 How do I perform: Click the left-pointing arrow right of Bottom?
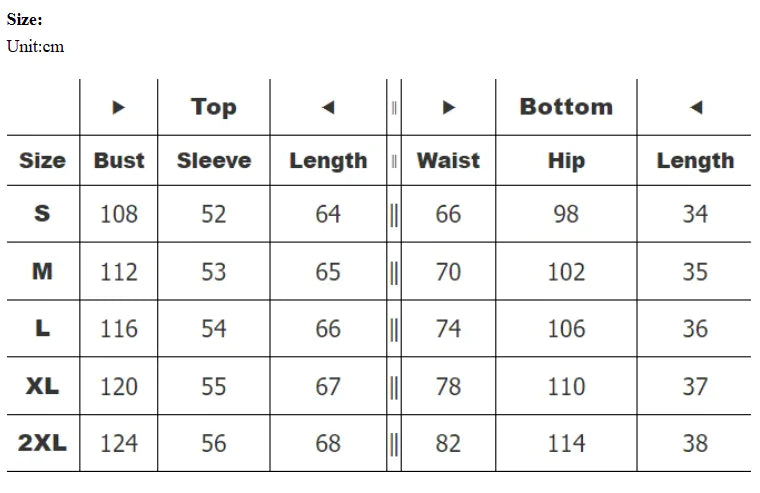(696, 108)
